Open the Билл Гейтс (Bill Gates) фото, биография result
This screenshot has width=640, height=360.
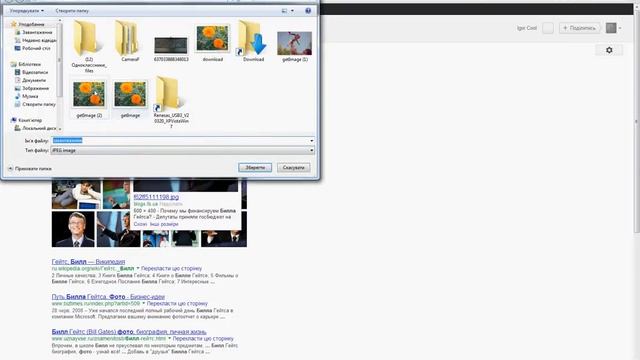pos(129,332)
